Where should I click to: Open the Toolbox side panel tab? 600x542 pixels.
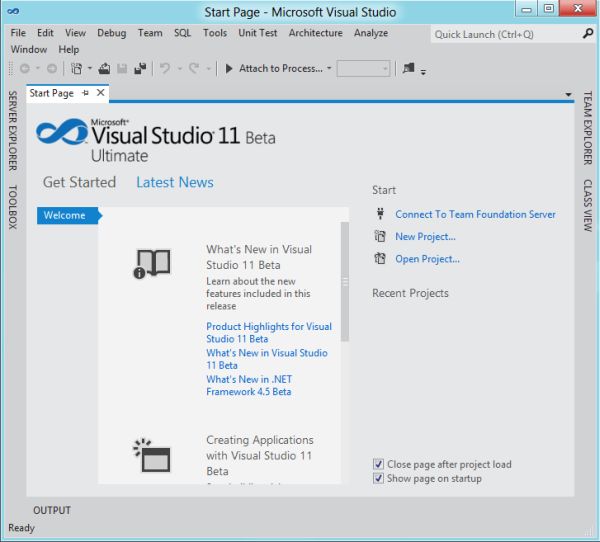pos(13,207)
